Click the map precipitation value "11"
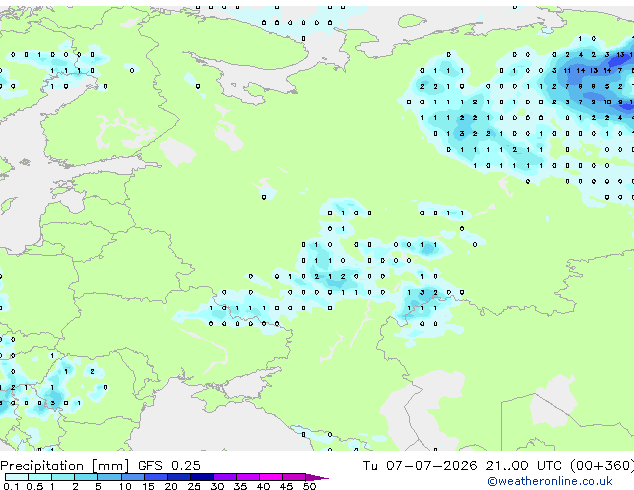The image size is (634, 490). pos(567,70)
